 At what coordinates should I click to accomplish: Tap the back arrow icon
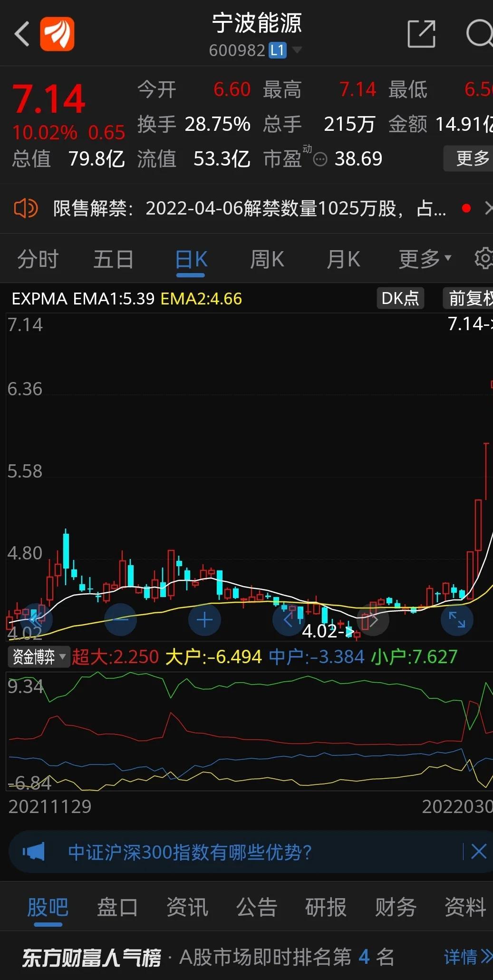22,34
